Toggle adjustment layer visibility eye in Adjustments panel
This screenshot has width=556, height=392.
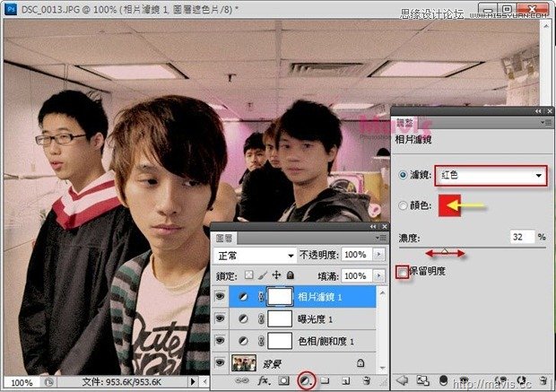click(x=465, y=380)
